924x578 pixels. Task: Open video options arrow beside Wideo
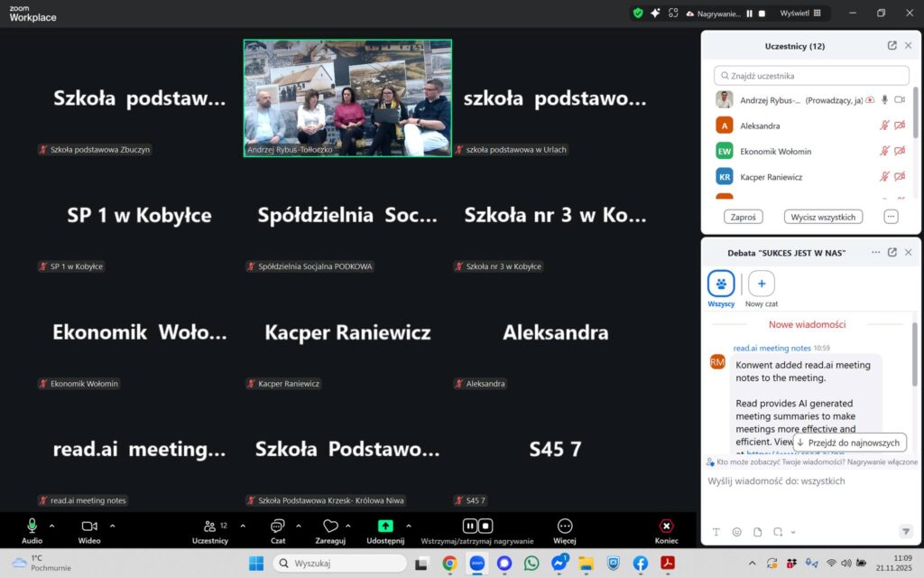point(112,526)
